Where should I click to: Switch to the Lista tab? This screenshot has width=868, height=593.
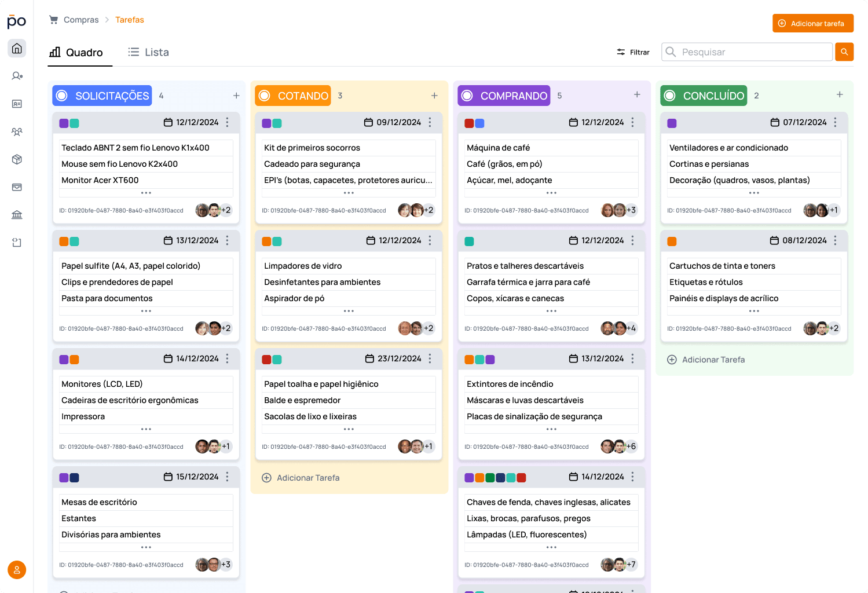pos(148,52)
